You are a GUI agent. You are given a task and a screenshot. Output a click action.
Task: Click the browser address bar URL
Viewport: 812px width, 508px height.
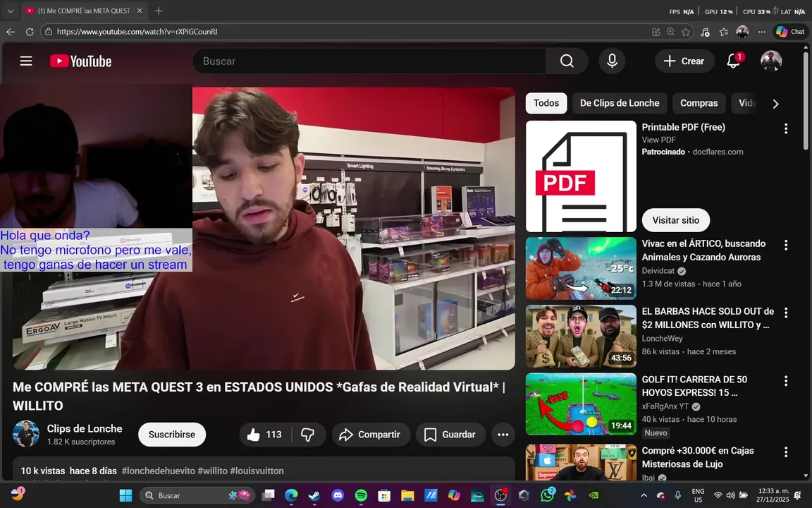pyautogui.click(x=137, y=32)
